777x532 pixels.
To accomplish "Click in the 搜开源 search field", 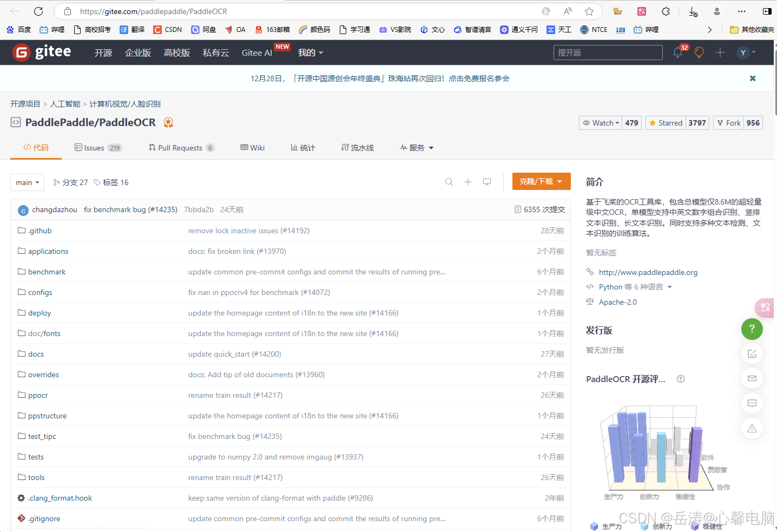I will click(608, 52).
